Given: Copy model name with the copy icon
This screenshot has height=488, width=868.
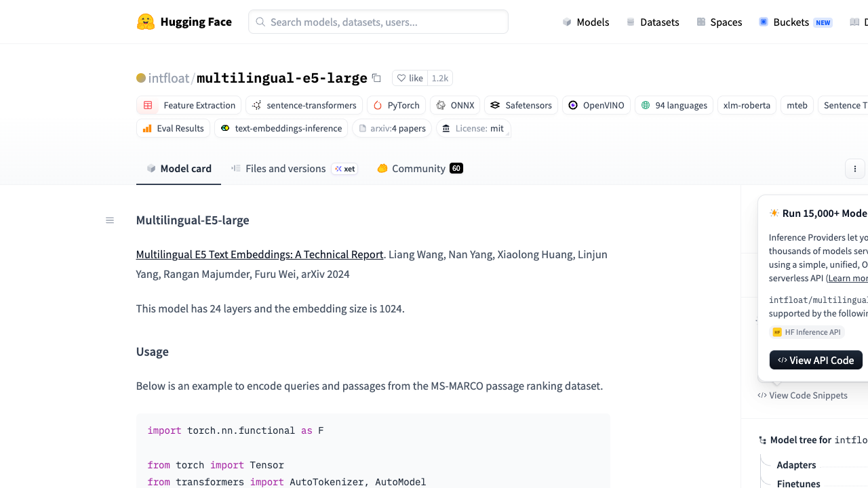Looking at the screenshot, I should [x=376, y=78].
